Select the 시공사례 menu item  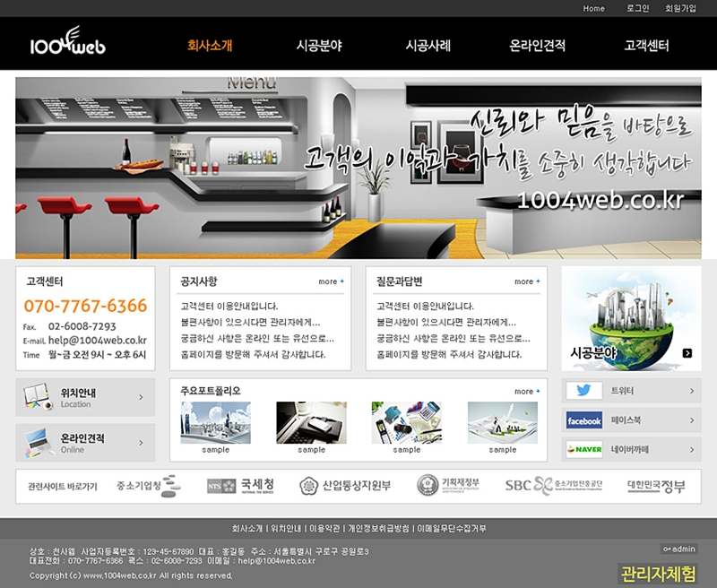click(x=428, y=46)
